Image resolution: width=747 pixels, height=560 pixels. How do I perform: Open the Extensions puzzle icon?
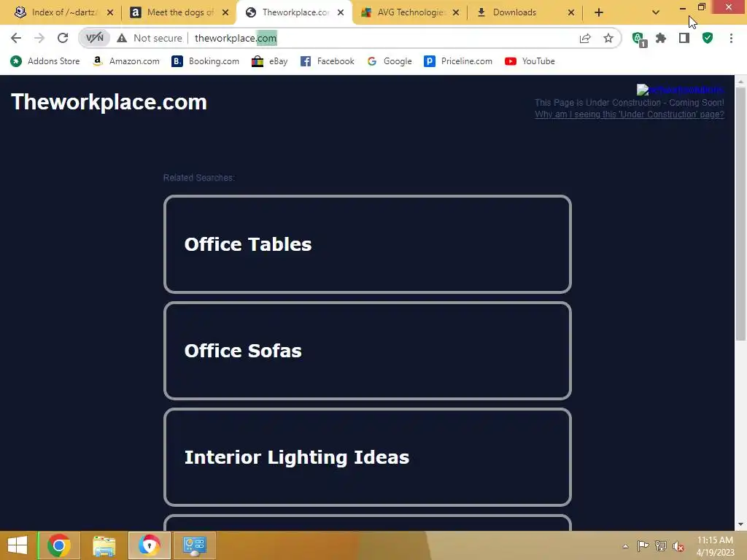click(x=661, y=38)
